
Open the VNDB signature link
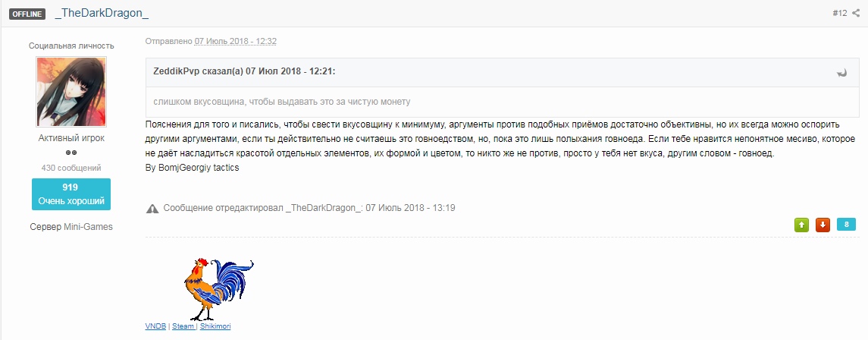[155, 326]
